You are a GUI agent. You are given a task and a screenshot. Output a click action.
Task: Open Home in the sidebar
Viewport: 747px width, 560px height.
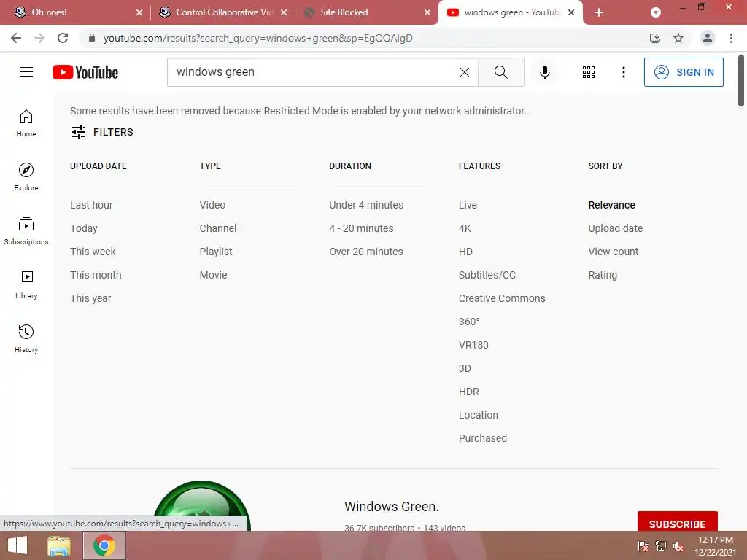tap(26, 123)
